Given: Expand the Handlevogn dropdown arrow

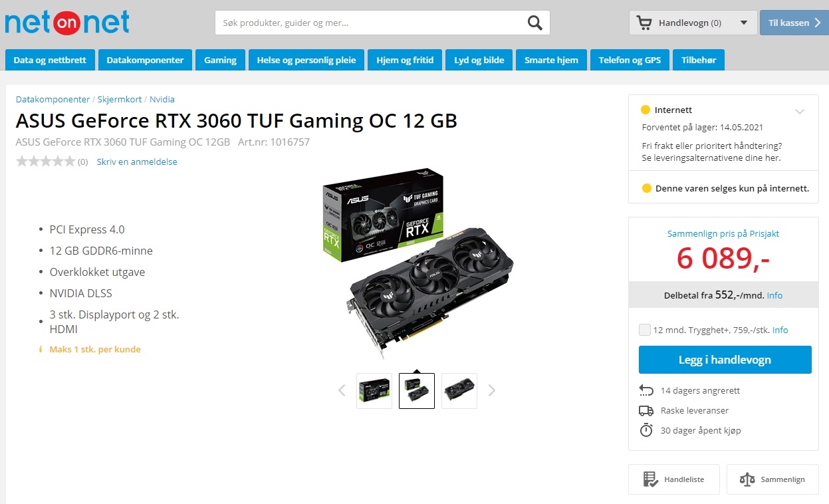Looking at the screenshot, I should coord(743,23).
